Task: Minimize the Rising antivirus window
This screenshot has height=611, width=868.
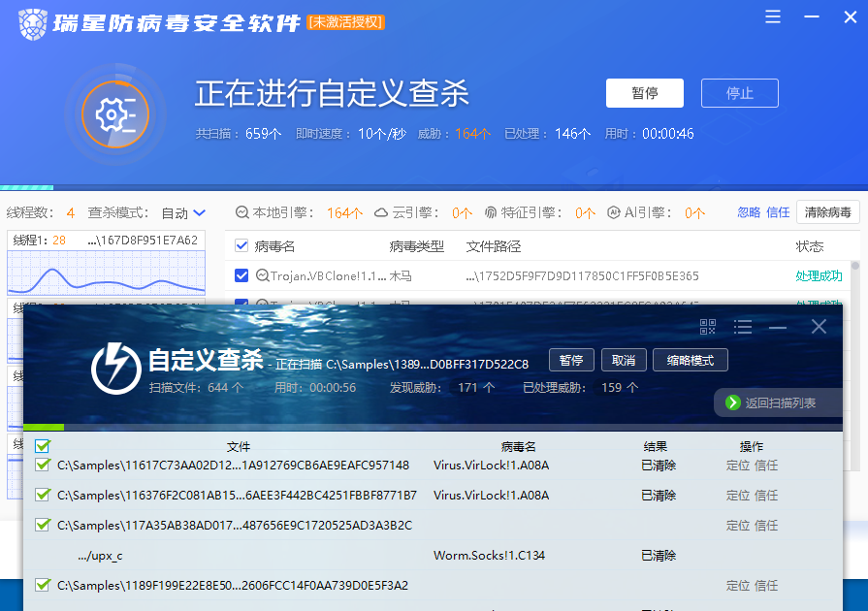Action: [812, 17]
